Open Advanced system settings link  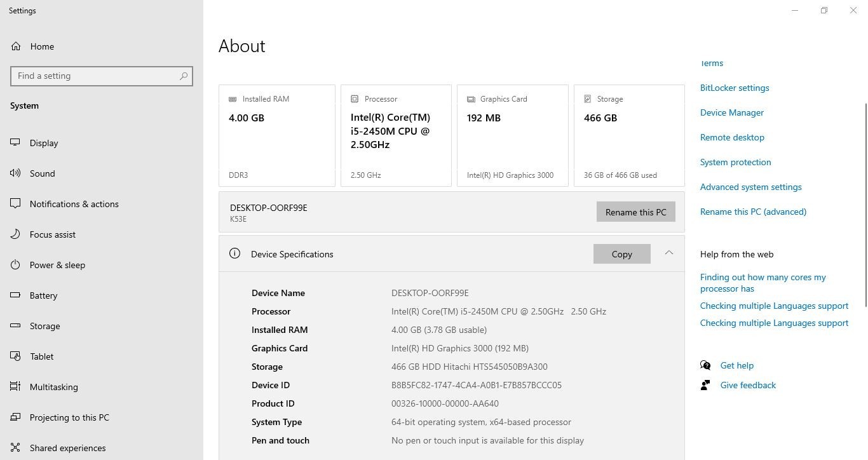point(750,187)
